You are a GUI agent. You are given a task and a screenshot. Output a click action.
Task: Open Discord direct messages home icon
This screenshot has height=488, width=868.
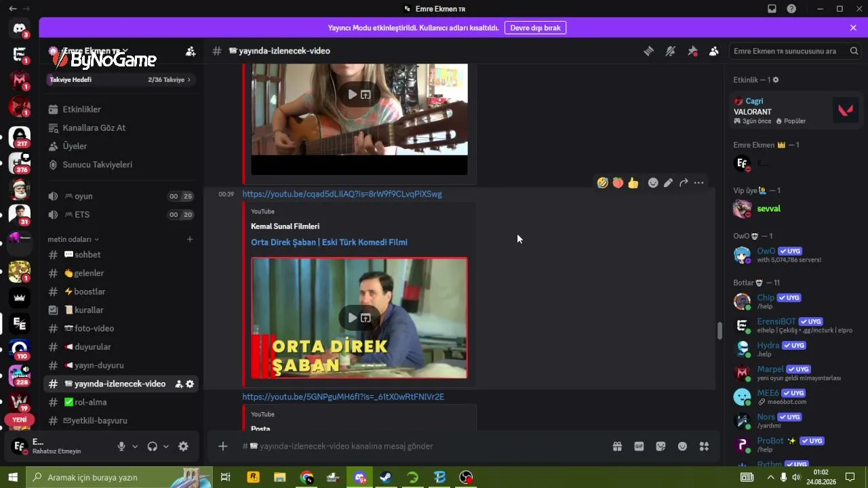[x=20, y=28]
